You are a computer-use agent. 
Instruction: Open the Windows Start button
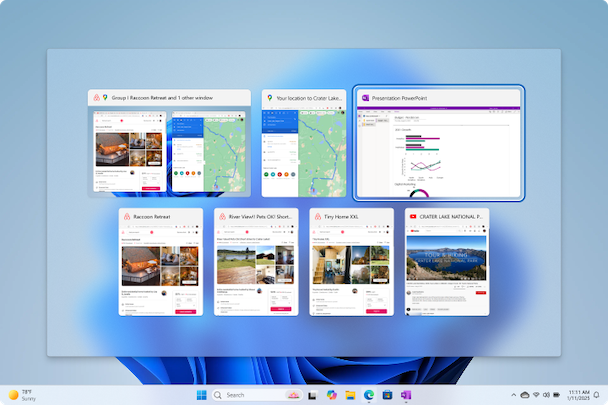202,395
